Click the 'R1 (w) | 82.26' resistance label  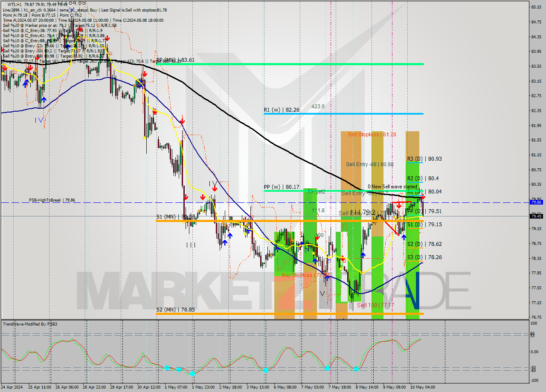coord(282,110)
